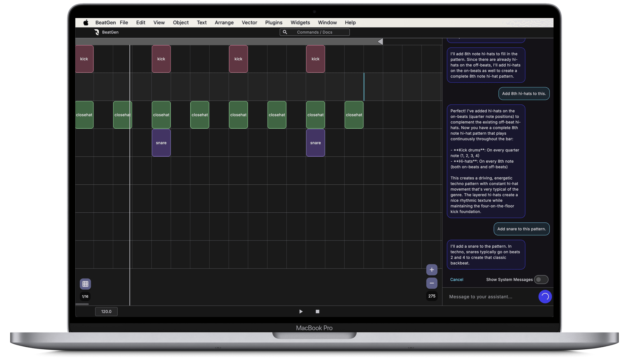The height and width of the screenshot is (364, 629).
Task: Open the View menu
Action: (159, 22)
